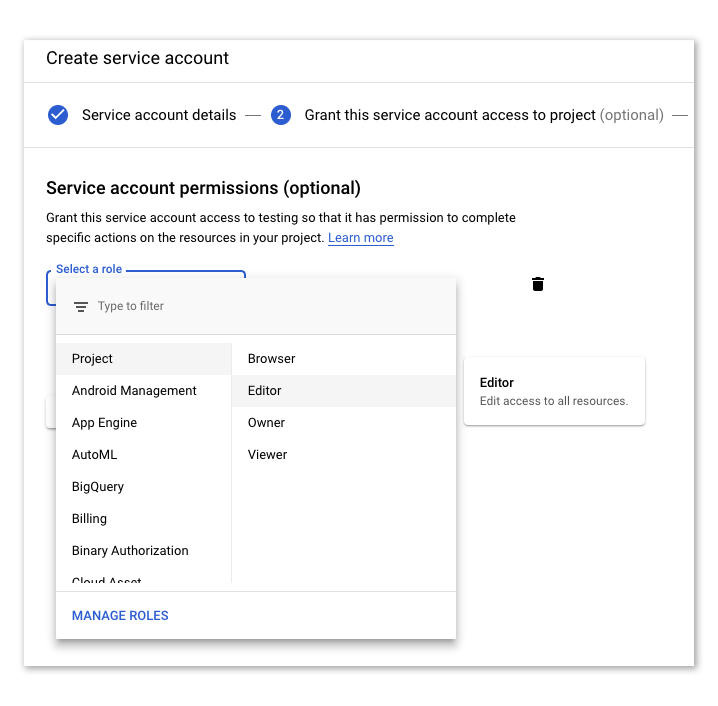Click the trash delete role icon
This screenshot has height=706, width=718.
(x=538, y=284)
